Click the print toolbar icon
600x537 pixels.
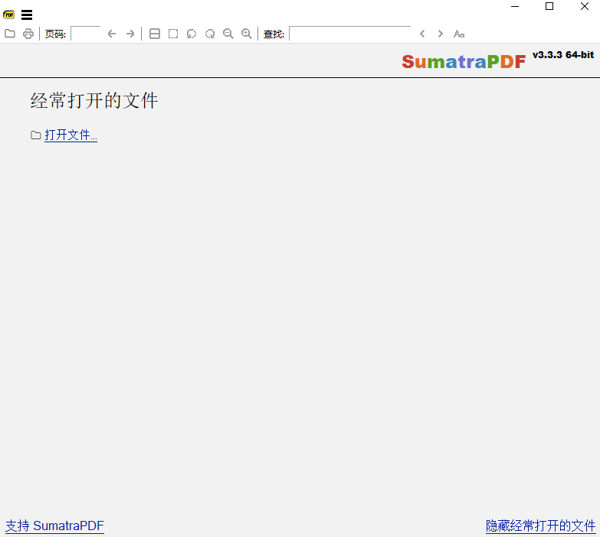coord(28,34)
